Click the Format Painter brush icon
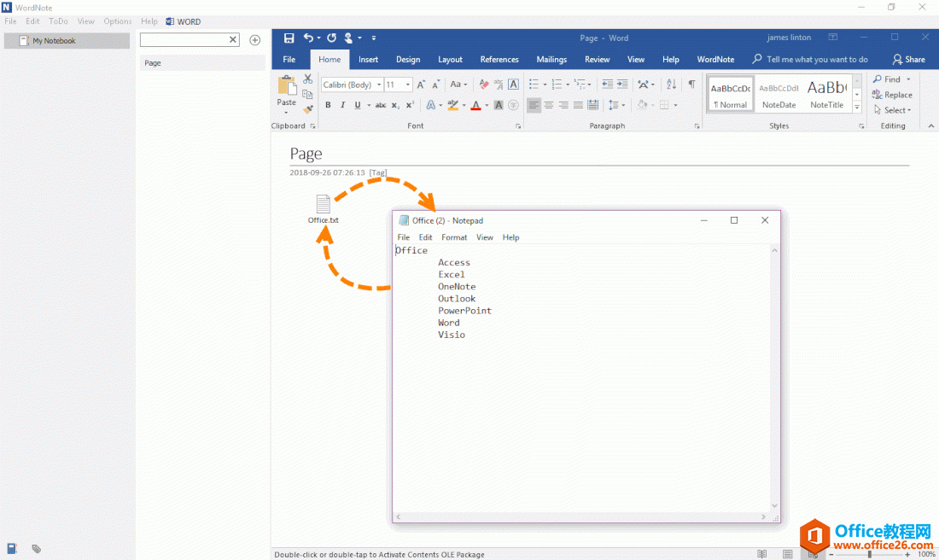Image resolution: width=939 pixels, height=560 pixels. pos(308,109)
